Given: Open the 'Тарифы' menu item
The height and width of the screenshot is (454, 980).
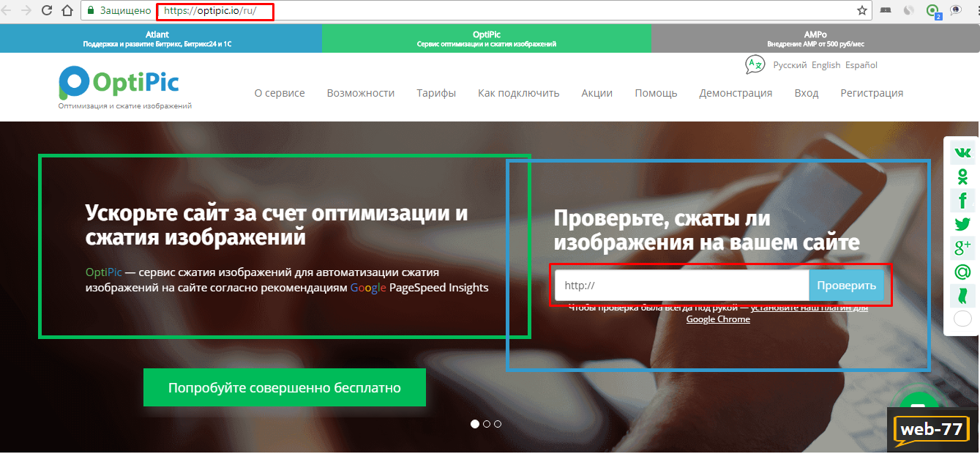Looking at the screenshot, I should tap(436, 93).
